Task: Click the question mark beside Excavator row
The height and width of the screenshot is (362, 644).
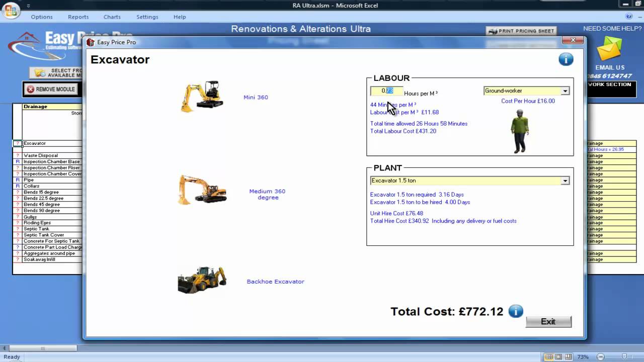Action: (x=18, y=143)
